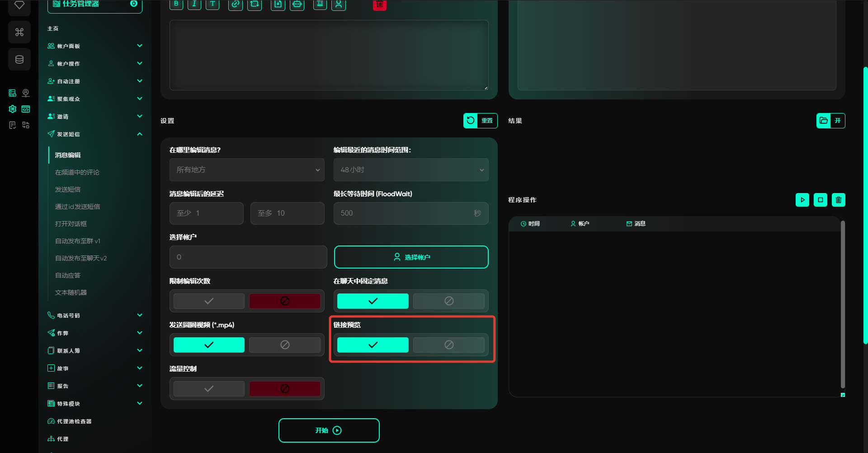Open the 在哪里编辑消息 dropdown

(x=247, y=170)
